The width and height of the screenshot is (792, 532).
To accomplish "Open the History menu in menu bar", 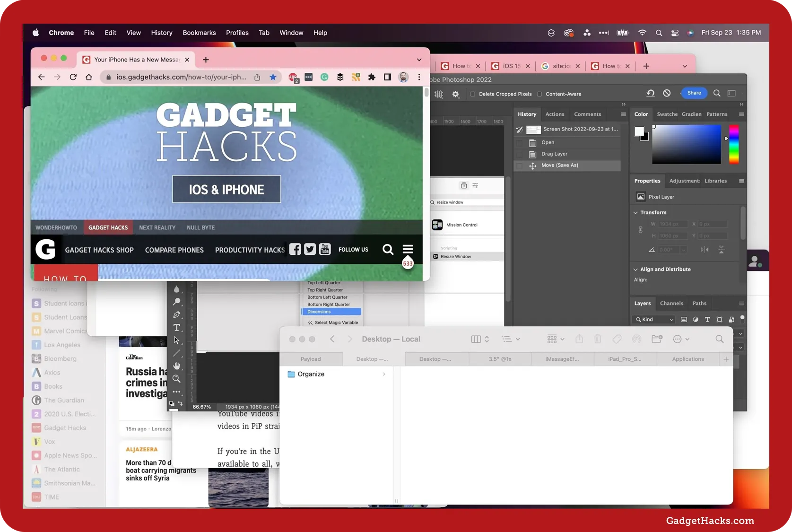I will 162,33.
